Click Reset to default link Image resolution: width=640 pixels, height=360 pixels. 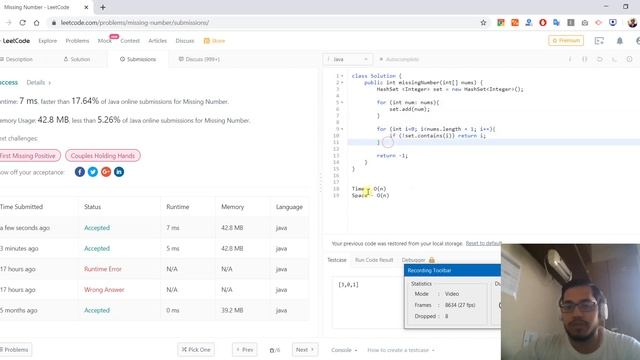click(484, 243)
